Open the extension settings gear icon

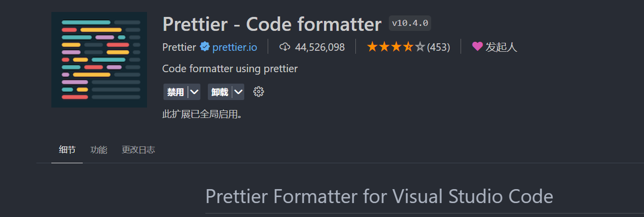[258, 92]
